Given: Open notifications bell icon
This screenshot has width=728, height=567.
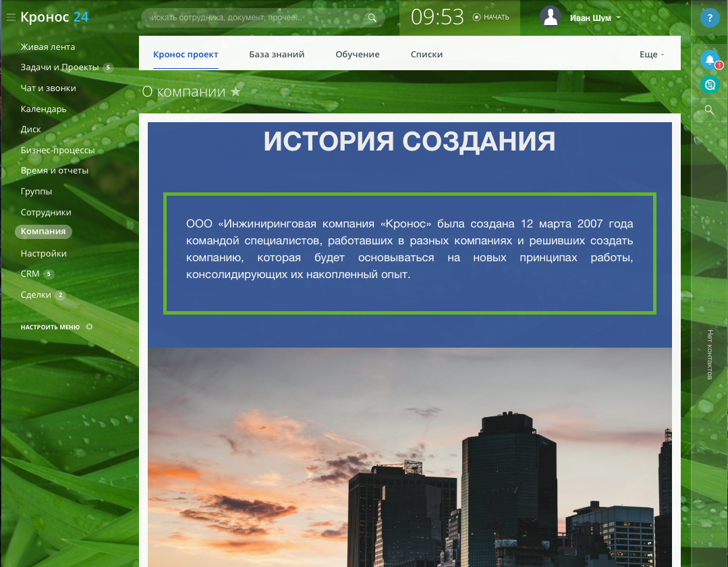Looking at the screenshot, I should pyautogui.click(x=709, y=60).
